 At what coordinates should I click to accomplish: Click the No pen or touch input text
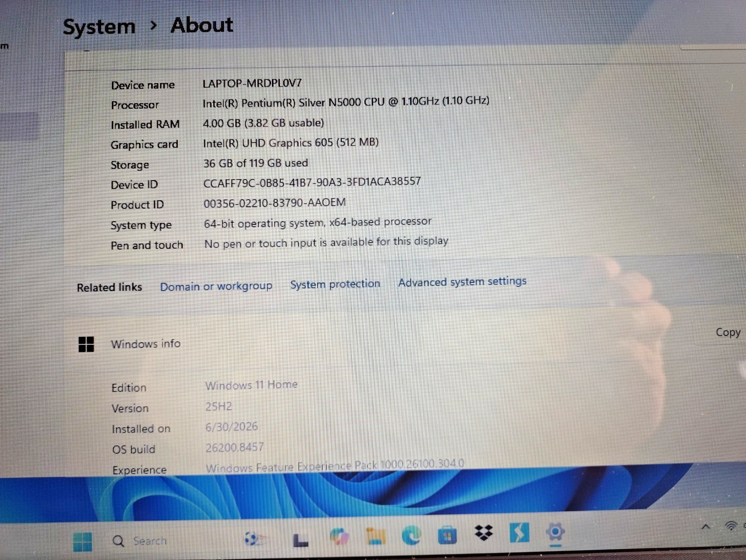click(x=326, y=243)
